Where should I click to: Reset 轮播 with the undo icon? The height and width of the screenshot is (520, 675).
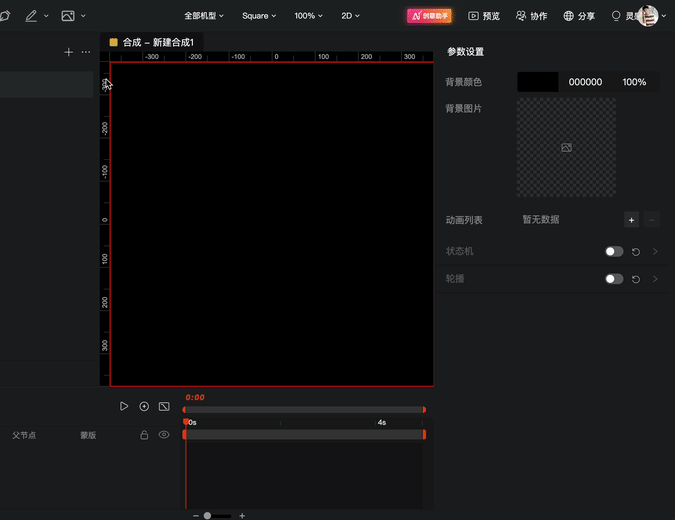(x=636, y=279)
